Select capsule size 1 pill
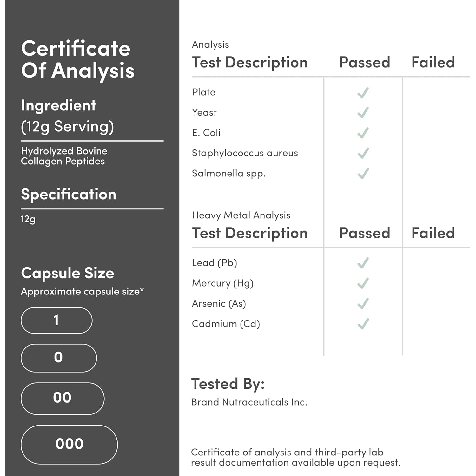Image resolution: width=476 pixels, height=476 pixels. point(56,321)
